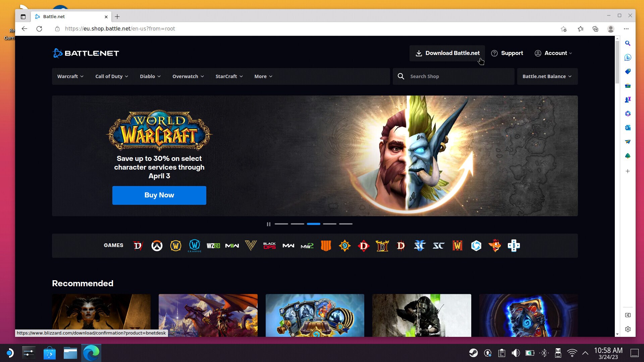Click Download Battle.net button
Viewport: 644px width, 362px height.
pyautogui.click(x=447, y=53)
